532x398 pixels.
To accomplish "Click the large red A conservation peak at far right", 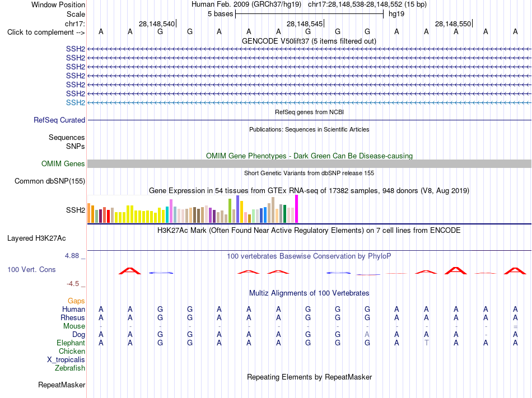I will 515,270.
